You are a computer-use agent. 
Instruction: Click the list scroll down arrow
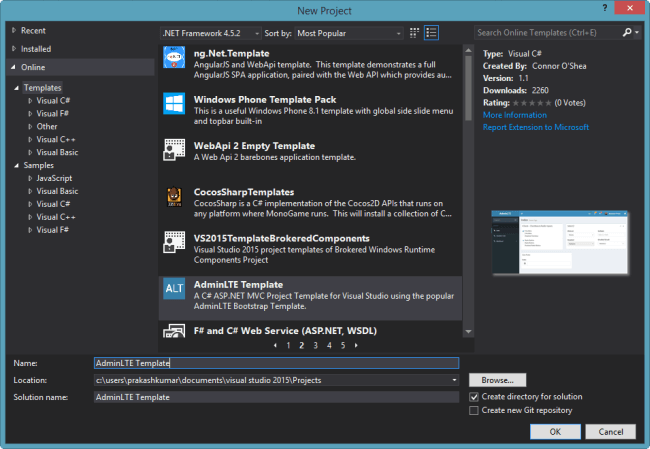tap(468, 331)
